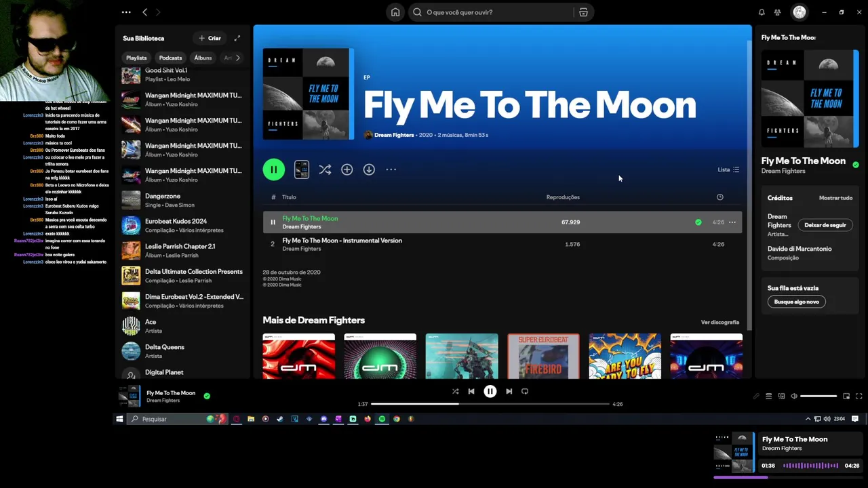Viewport: 868px width, 488px height.
Task: Pause with the big green button
Action: (274, 169)
